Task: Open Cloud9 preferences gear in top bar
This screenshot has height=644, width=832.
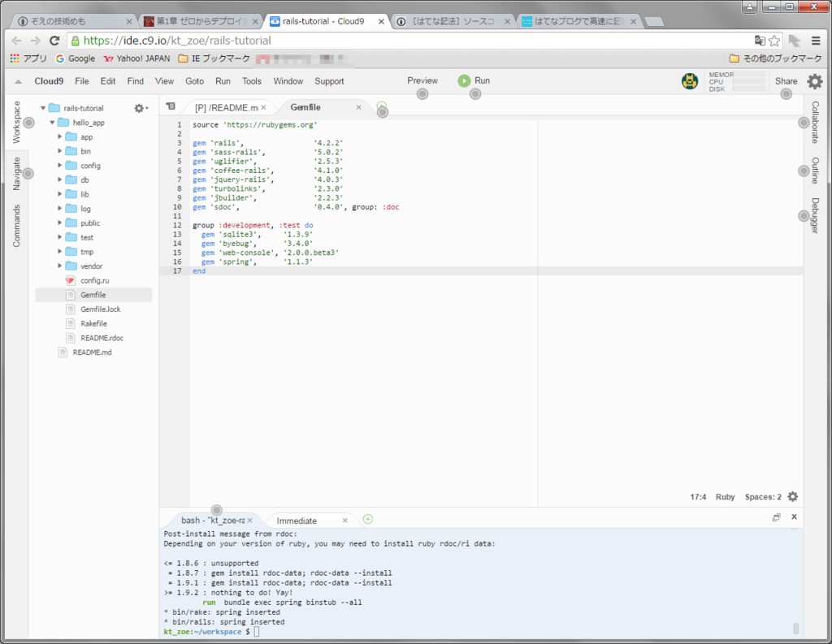Action: pos(814,81)
